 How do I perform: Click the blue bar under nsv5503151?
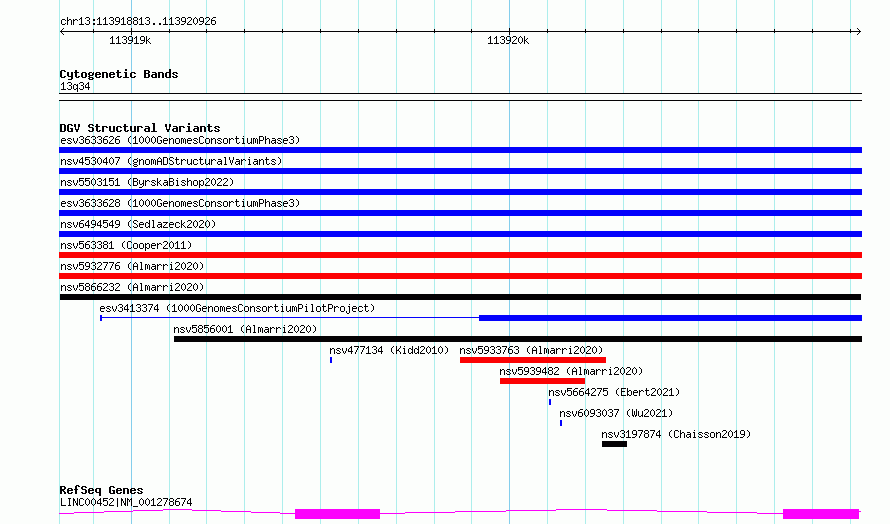[460, 192]
